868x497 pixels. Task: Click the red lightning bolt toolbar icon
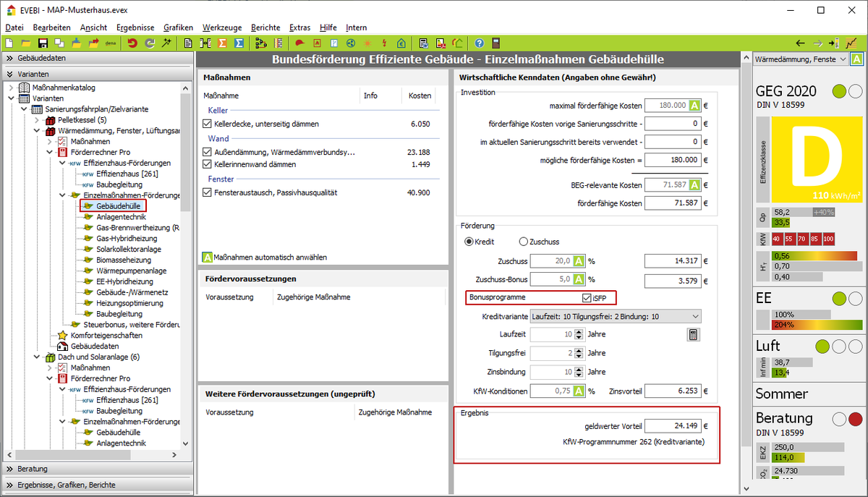pyautogui.click(x=384, y=43)
